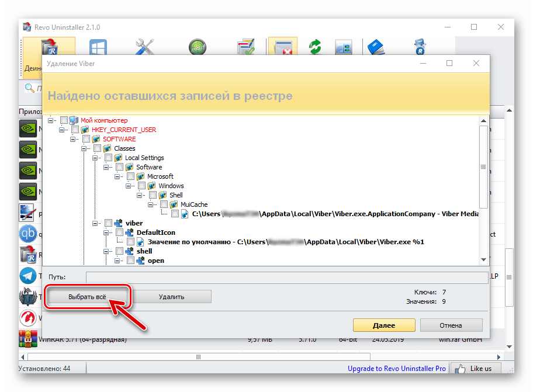Screen dimensions: 533x392
Task: Click the Путь path field
Action: (x=287, y=277)
